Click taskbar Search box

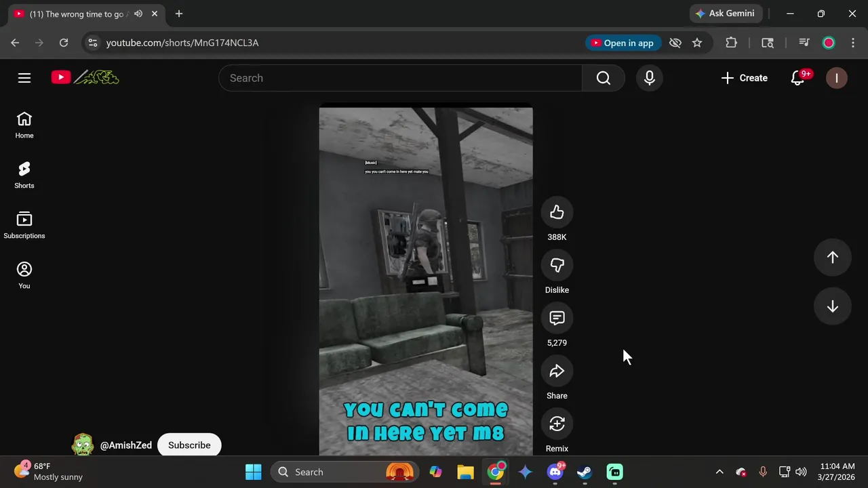pyautogui.click(x=345, y=472)
